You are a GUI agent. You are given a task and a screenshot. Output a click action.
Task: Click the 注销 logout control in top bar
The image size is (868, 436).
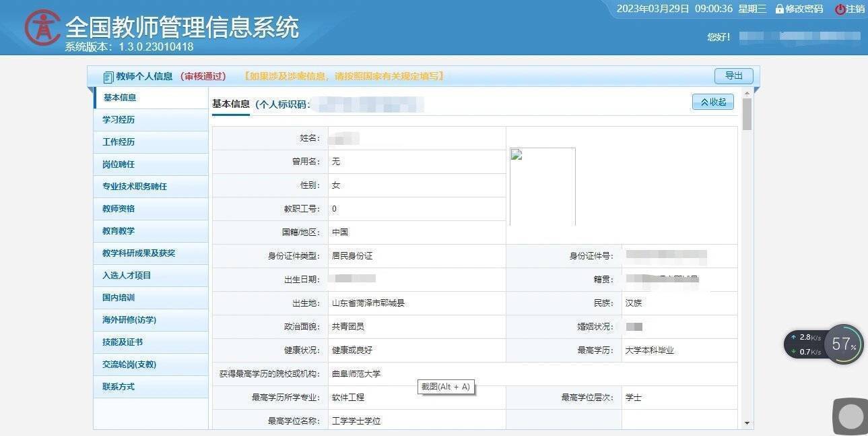point(855,9)
